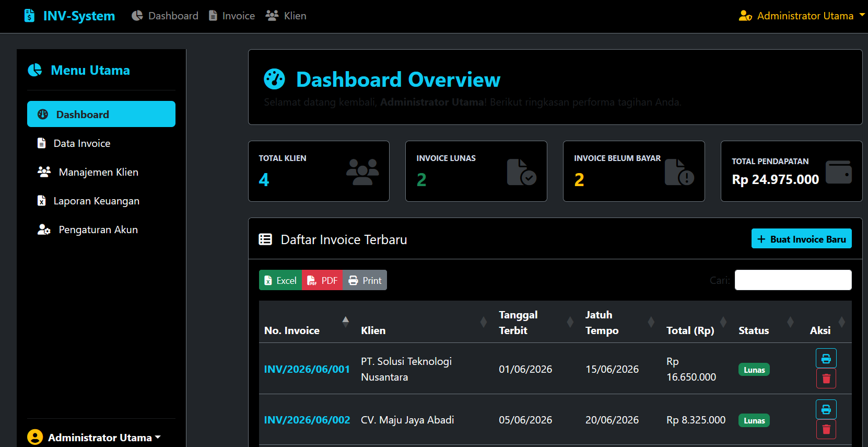Click the Invoice Belum Bayar count 2

coord(579,180)
